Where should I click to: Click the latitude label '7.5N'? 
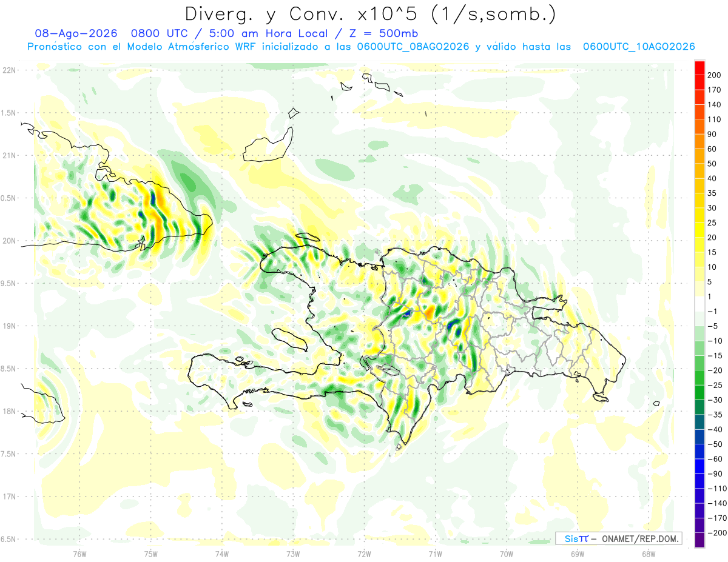(x=8, y=454)
